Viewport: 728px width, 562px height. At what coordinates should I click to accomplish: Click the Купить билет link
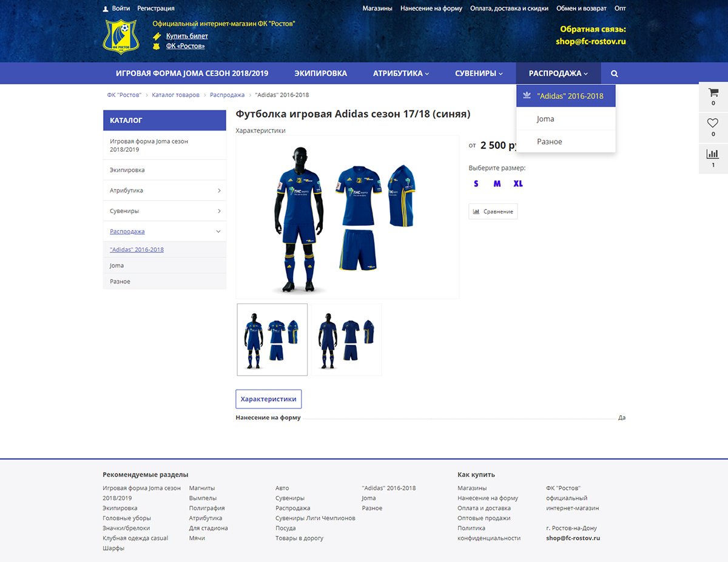(187, 36)
